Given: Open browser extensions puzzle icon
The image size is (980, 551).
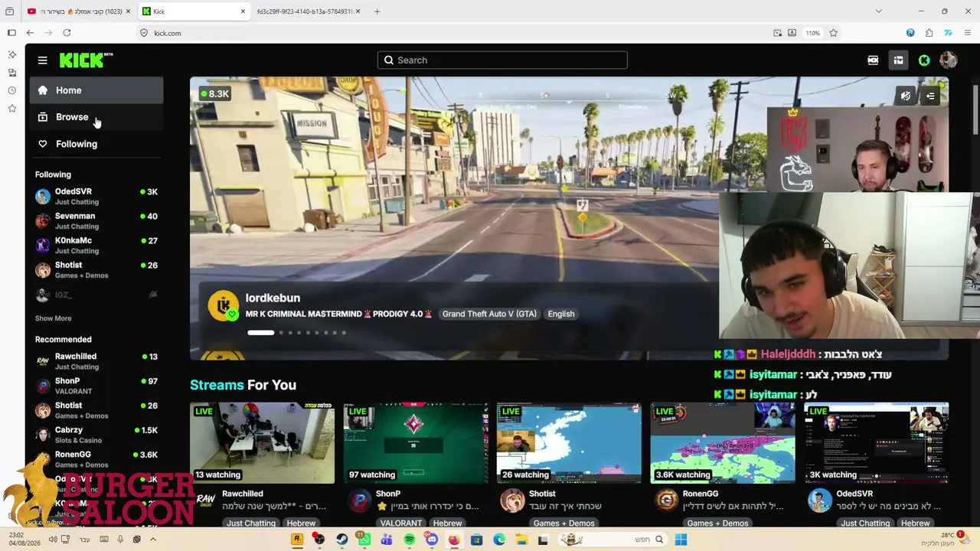Looking at the screenshot, I should click(x=929, y=33).
